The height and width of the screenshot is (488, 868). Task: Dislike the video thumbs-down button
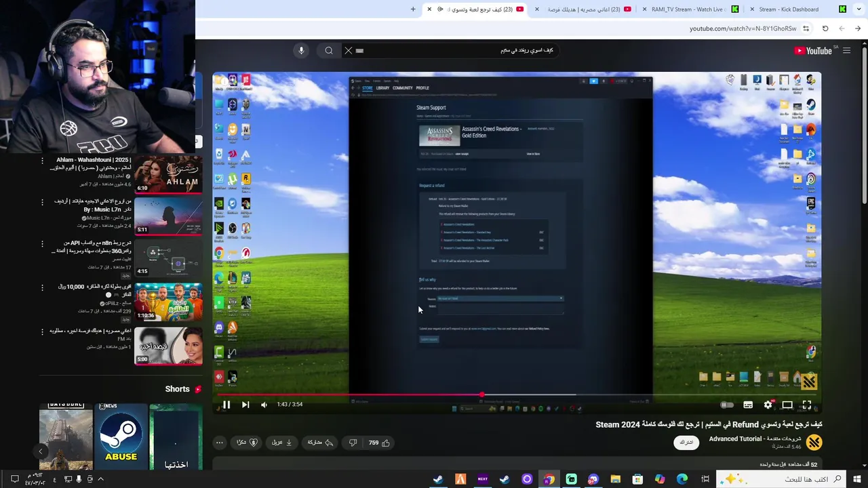coord(353,443)
